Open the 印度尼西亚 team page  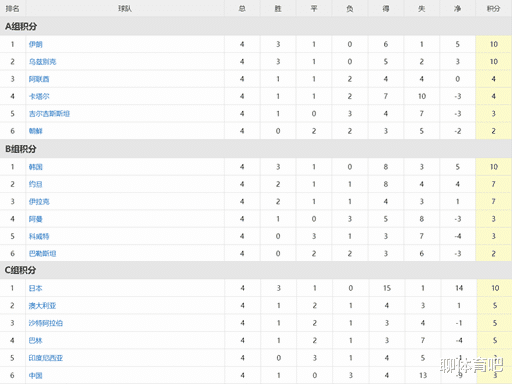tap(46, 358)
